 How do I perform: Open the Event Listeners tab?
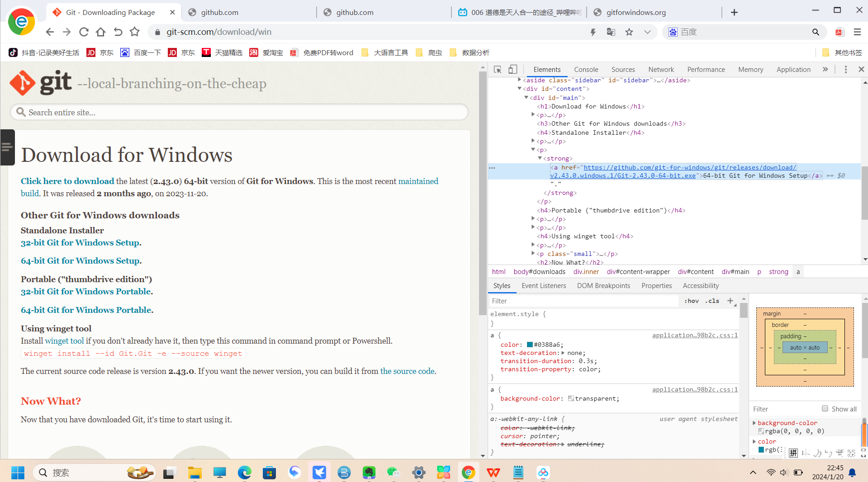point(543,286)
